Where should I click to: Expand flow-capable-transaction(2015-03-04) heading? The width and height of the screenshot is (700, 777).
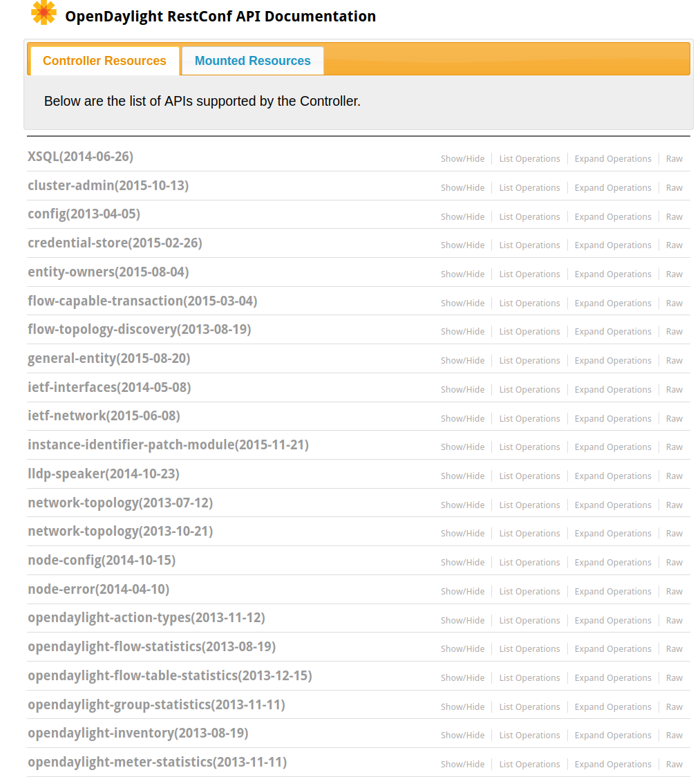(142, 301)
